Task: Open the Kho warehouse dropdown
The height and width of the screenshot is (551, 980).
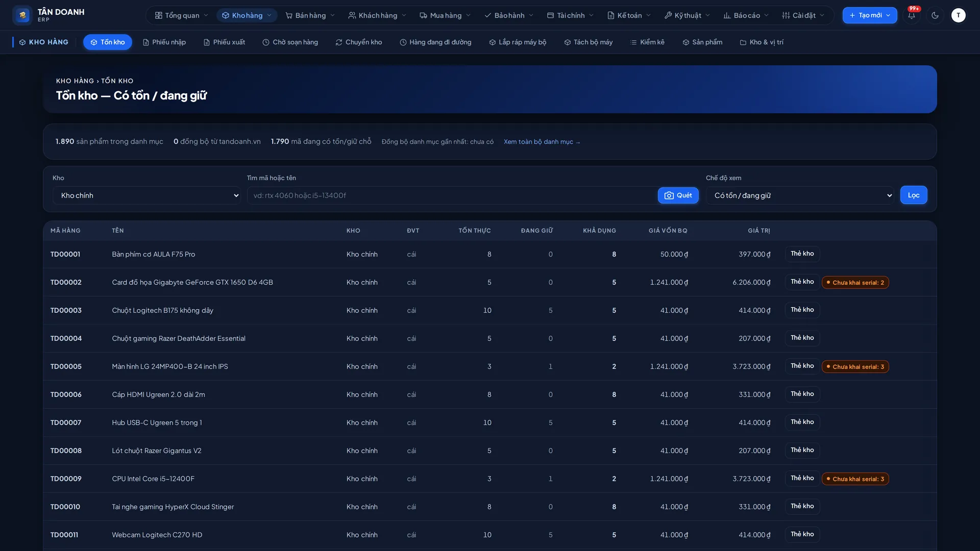Action: click(146, 195)
